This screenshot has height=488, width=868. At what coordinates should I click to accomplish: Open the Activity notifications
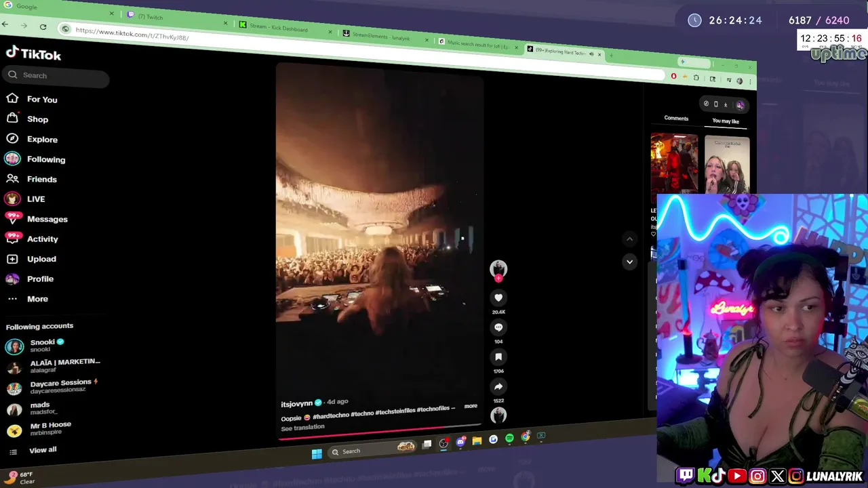click(32, 239)
